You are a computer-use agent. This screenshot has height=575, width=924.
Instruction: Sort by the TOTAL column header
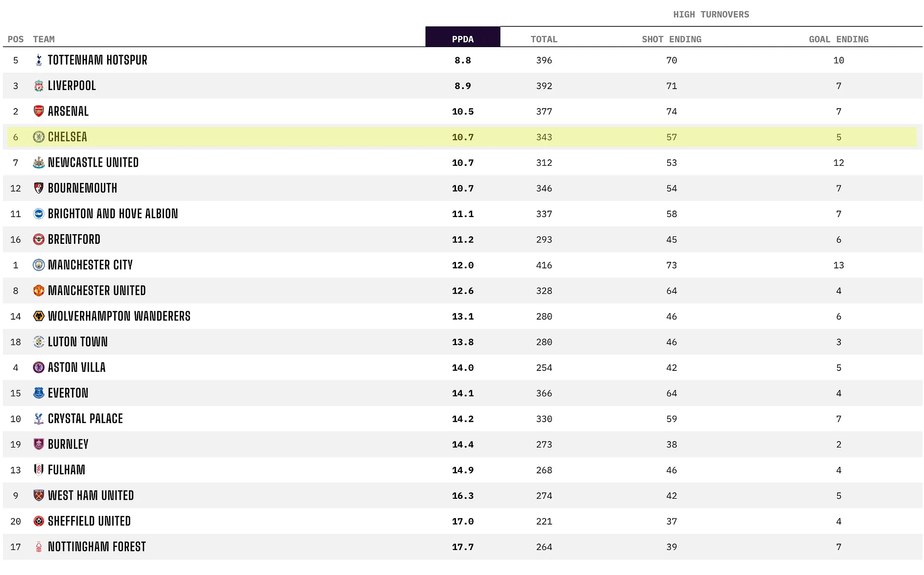click(x=544, y=39)
